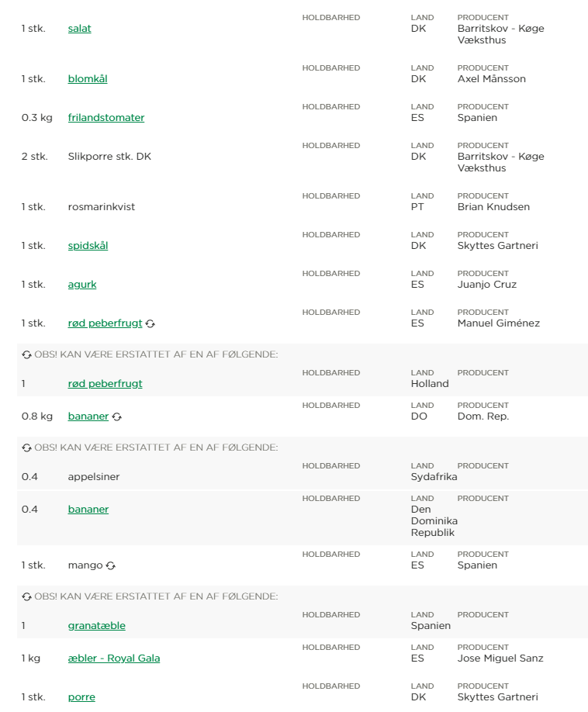588x712 pixels.
Task: Click the OBS swap icon above the granatæble row
Action: 27,596
